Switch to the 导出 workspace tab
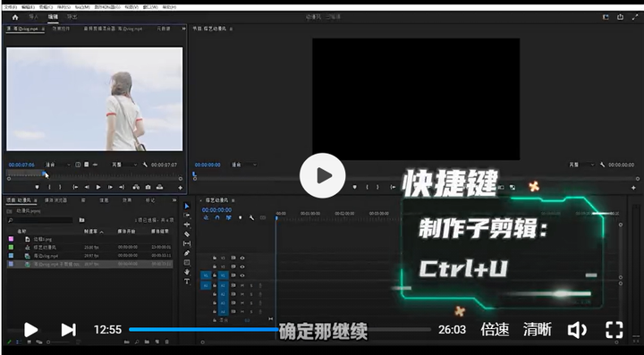The image size is (644, 355). pyautogui.click(x=72, y=17)
